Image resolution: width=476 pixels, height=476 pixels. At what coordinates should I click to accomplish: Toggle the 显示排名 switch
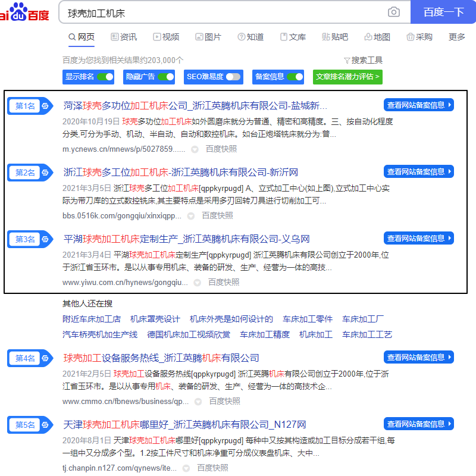click(105, 77)
